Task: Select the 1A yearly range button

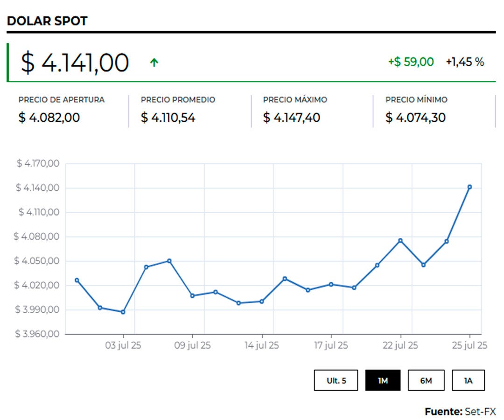Action: click(468, 380)
